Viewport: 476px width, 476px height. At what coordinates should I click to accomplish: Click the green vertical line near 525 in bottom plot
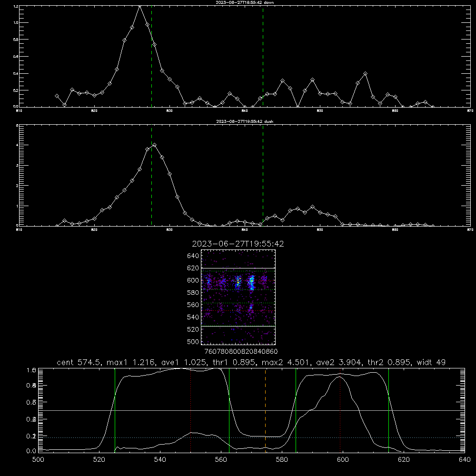point(115,410)
